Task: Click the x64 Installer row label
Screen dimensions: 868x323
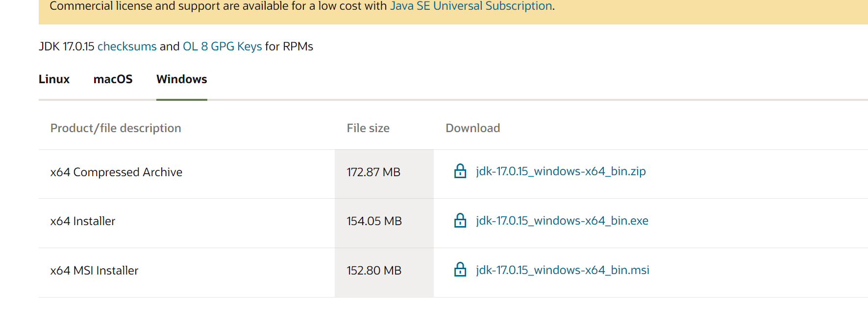Action: (x=83, y=221)
